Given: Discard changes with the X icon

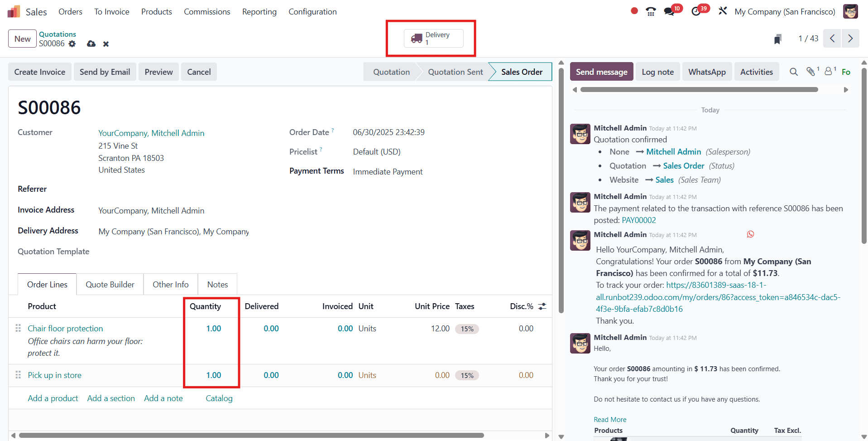Looking at the screenshot, I should click(106, 44).
